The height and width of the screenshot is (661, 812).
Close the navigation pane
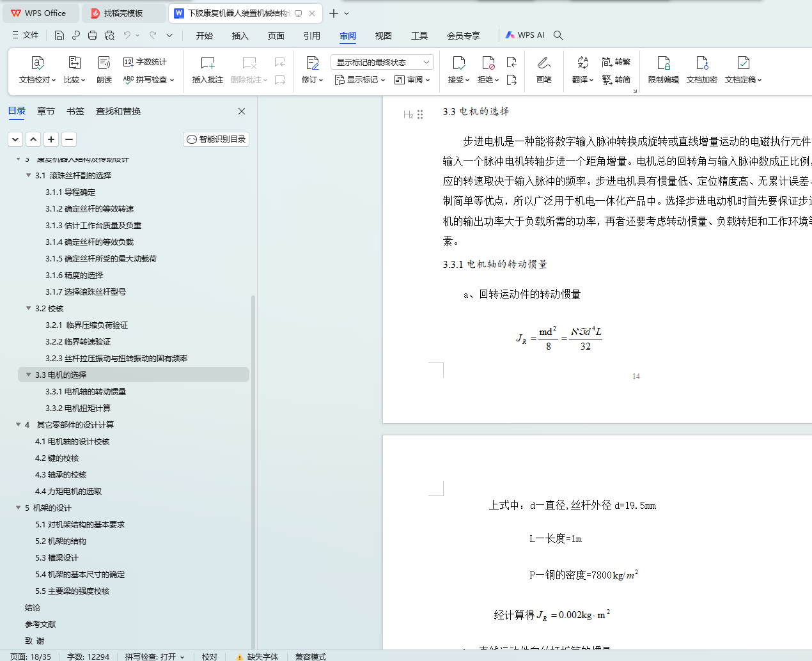242,111
